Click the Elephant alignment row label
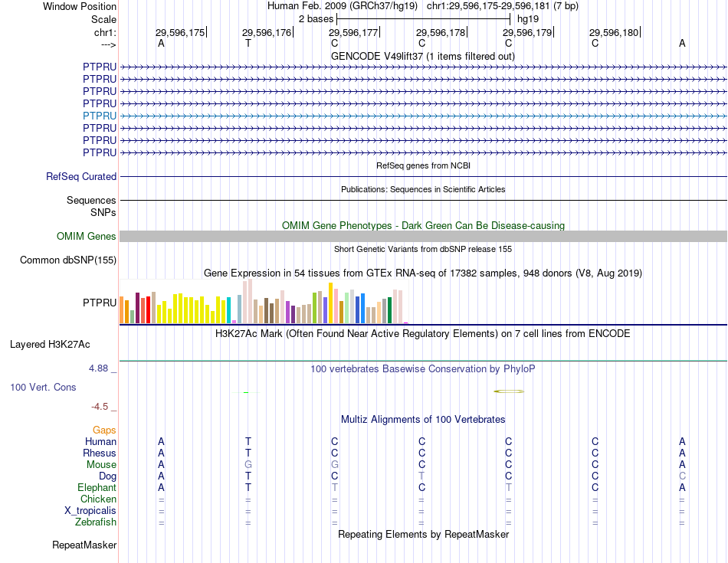This screenshot has width=728, height=563. (x=97, y=487)
